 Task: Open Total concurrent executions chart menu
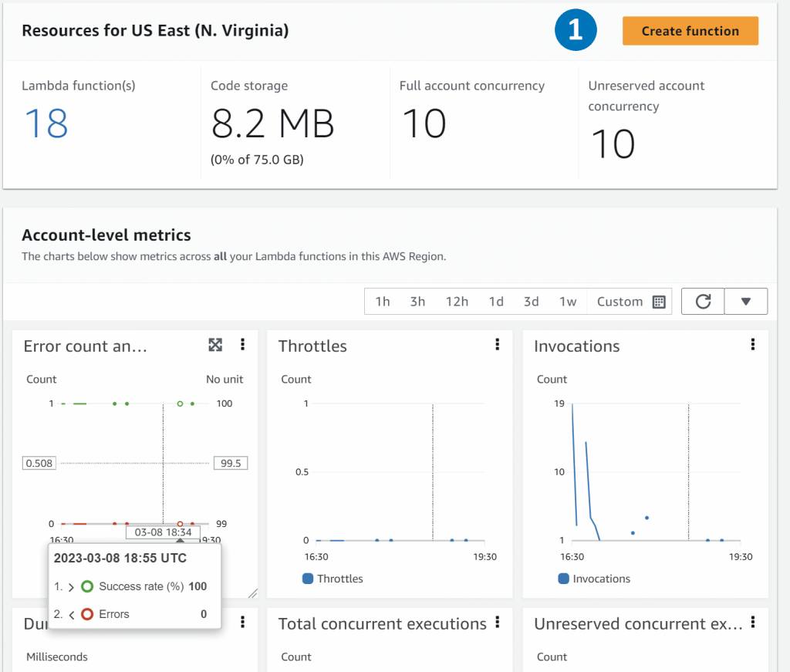pyautogui.click(x=498, y=622)
